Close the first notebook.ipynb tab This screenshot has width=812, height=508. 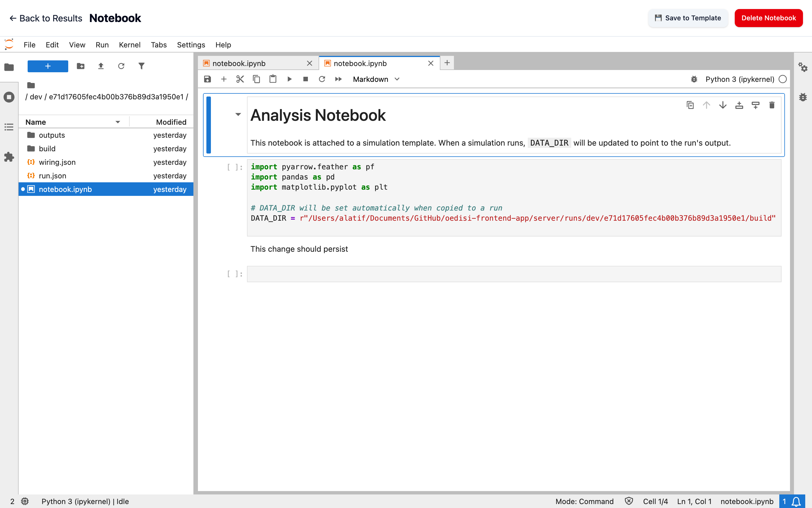coord(309,63)
